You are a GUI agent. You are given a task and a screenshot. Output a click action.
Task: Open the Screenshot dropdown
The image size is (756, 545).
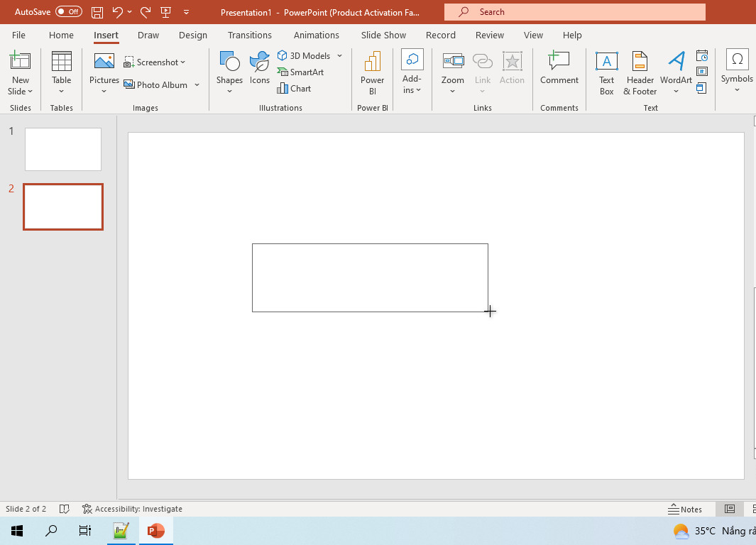154,62
